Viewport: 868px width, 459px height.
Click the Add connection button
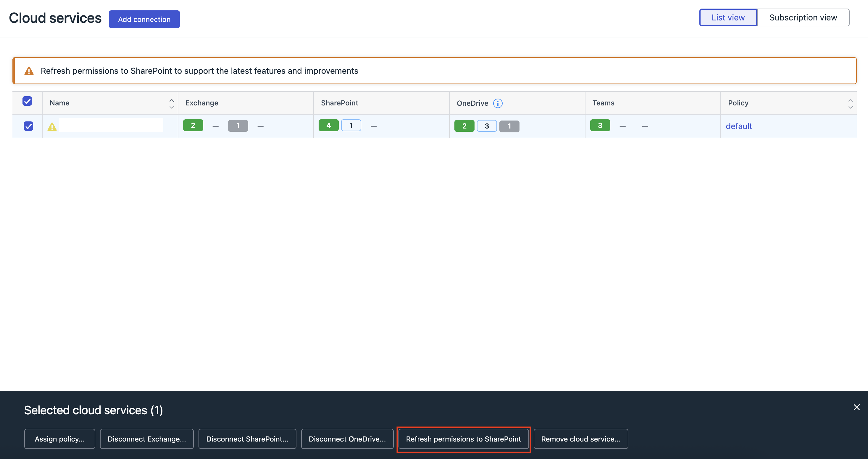(144, 19)
